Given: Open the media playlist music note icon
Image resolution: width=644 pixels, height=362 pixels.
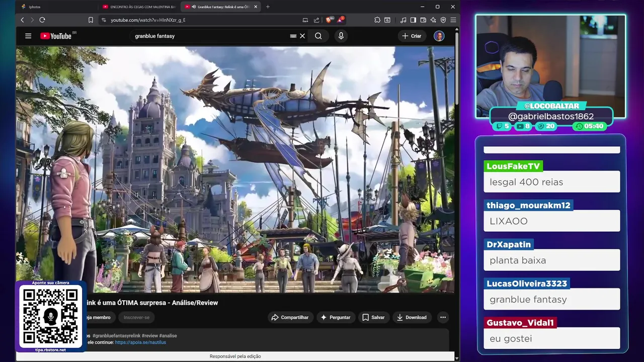Looking at the screenshot, I should click(x=403, y=20).
